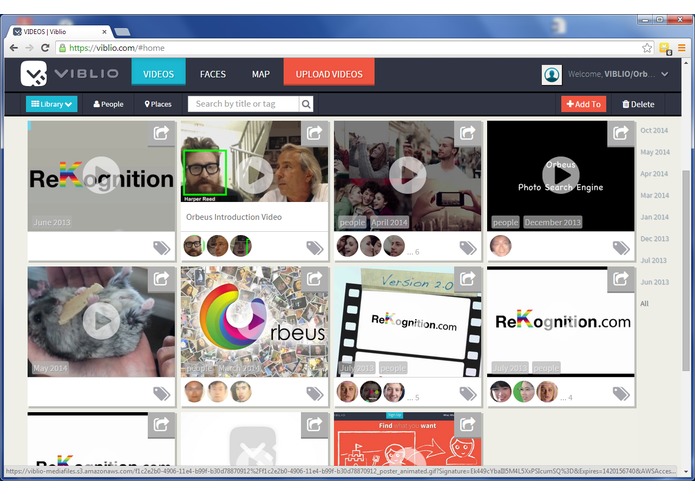Open tags for ReKognition June 2013 video
The height and width of the screenshot is (494, 695).
point(161,248)
